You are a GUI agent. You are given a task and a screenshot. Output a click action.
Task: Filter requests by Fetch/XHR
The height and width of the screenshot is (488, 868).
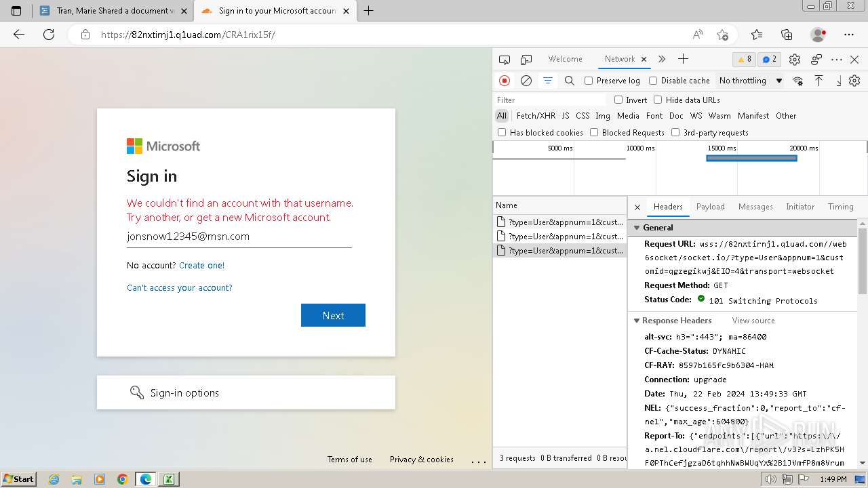pyautogui.click(x=536, y=116)
